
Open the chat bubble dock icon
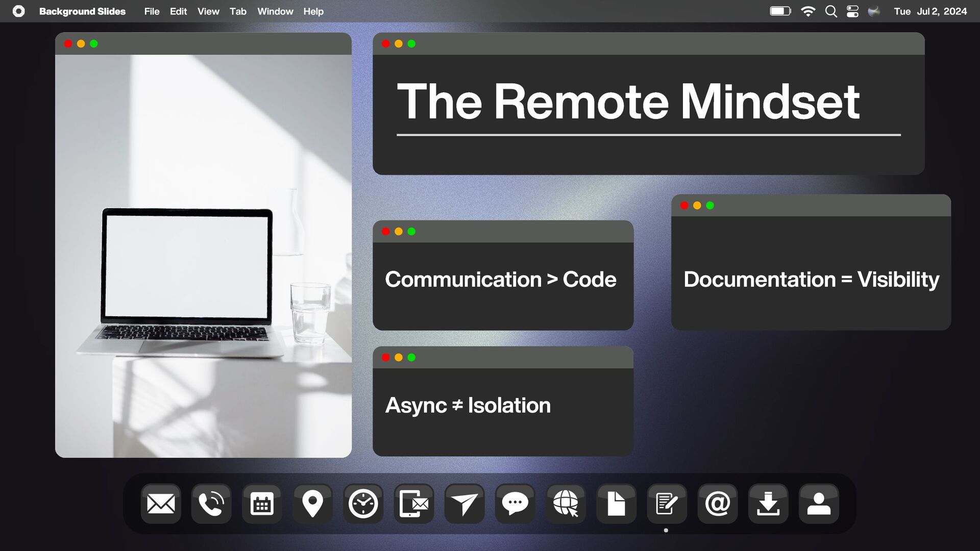click(x=514, y=504)
